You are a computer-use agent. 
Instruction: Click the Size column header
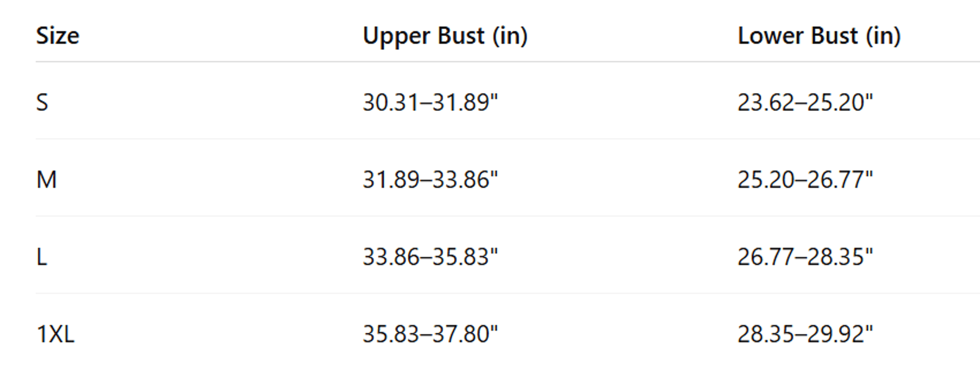point(57,36)
